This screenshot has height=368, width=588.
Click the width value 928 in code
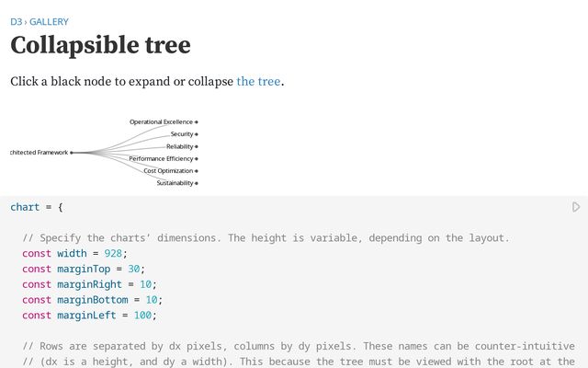(x=107, y=253)
